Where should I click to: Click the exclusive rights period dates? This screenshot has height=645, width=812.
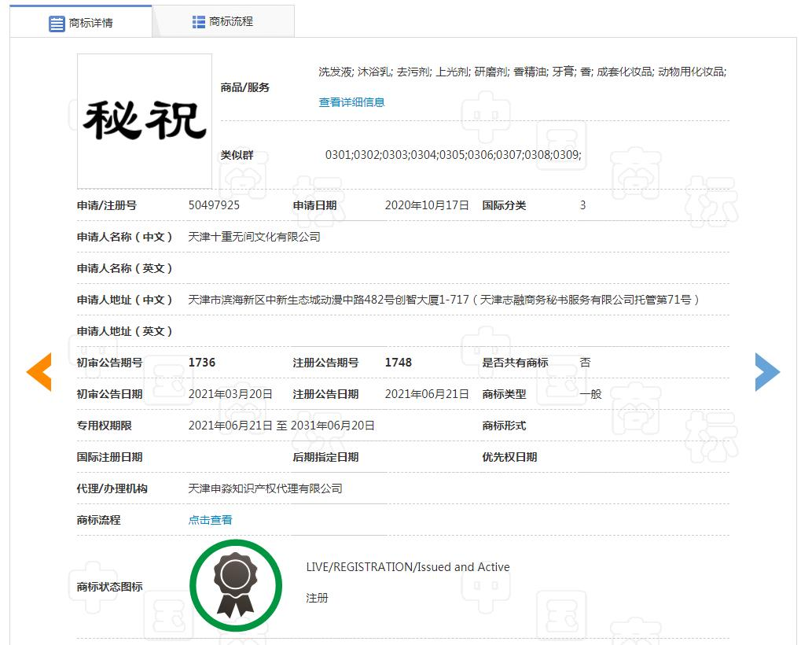[x=281, y=426]
